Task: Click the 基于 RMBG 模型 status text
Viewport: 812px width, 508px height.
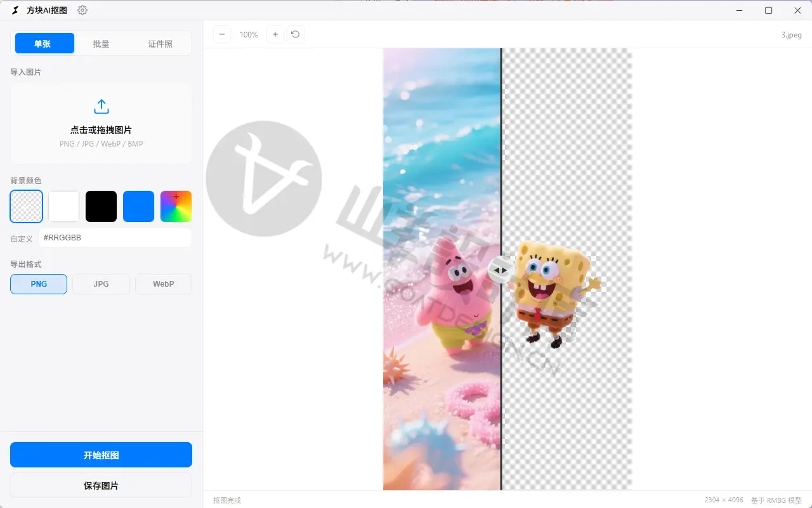Action: pyautogui.click(x=776, y=500)
